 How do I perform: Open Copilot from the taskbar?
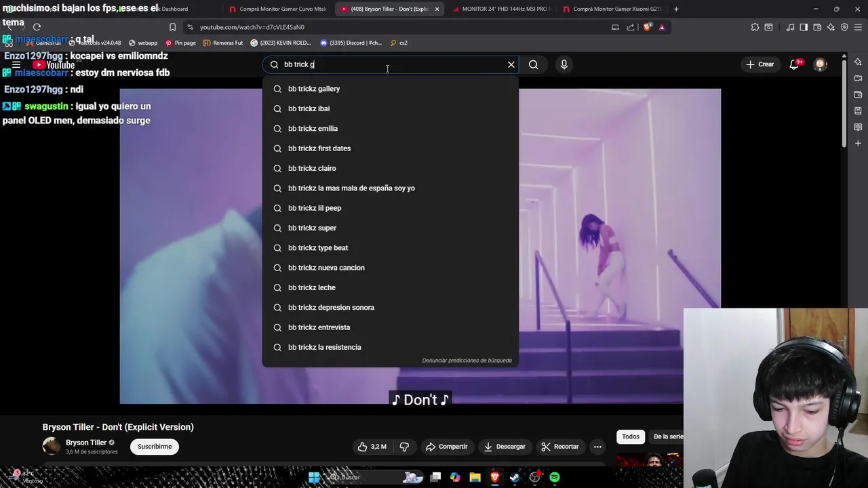click(x=455, y=477)
